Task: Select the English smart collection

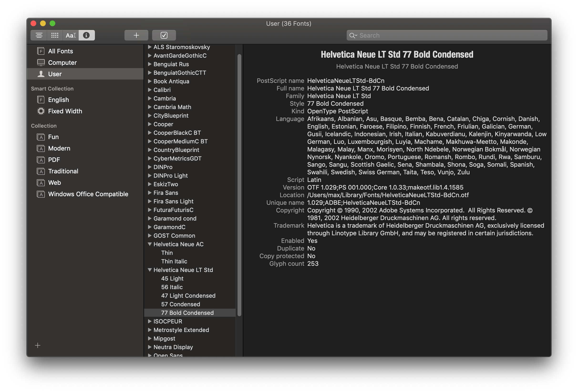Action: point(58,100)
